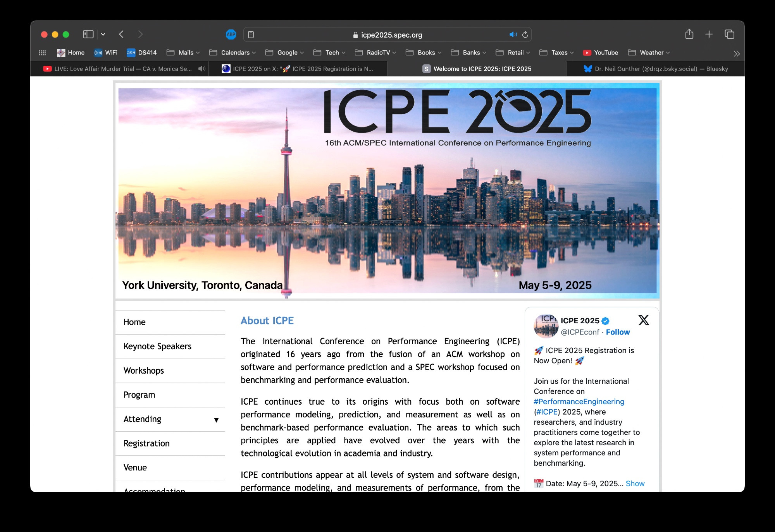This screenshot has height=532, width=775.
Task: Open the Share menu
Action: [x=689, y=34]
